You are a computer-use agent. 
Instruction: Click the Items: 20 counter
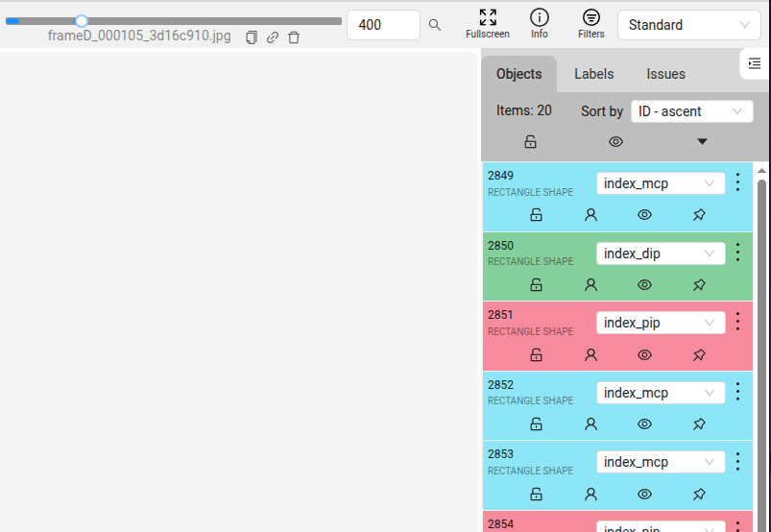pos(523,110)
